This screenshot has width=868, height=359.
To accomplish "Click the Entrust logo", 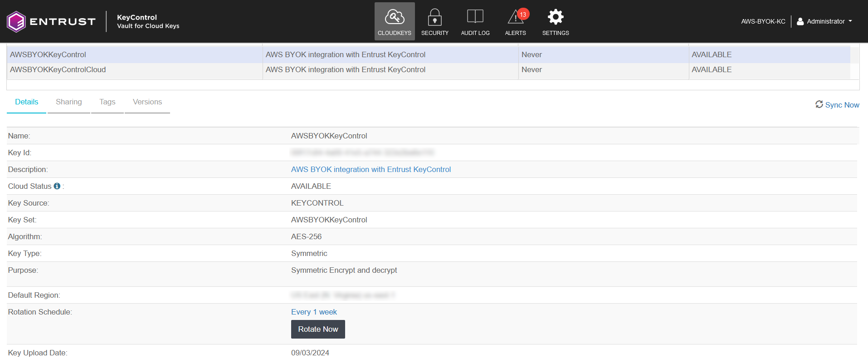I will point(51,21).
